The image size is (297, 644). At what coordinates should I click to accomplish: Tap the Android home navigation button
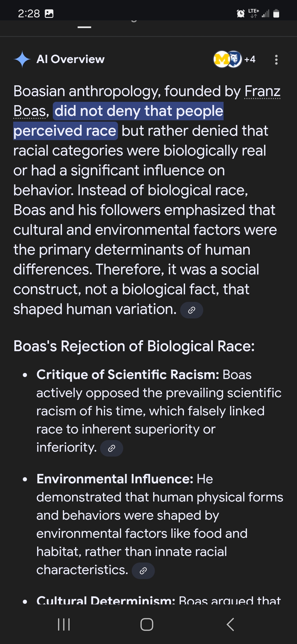(x=147, y=624)
